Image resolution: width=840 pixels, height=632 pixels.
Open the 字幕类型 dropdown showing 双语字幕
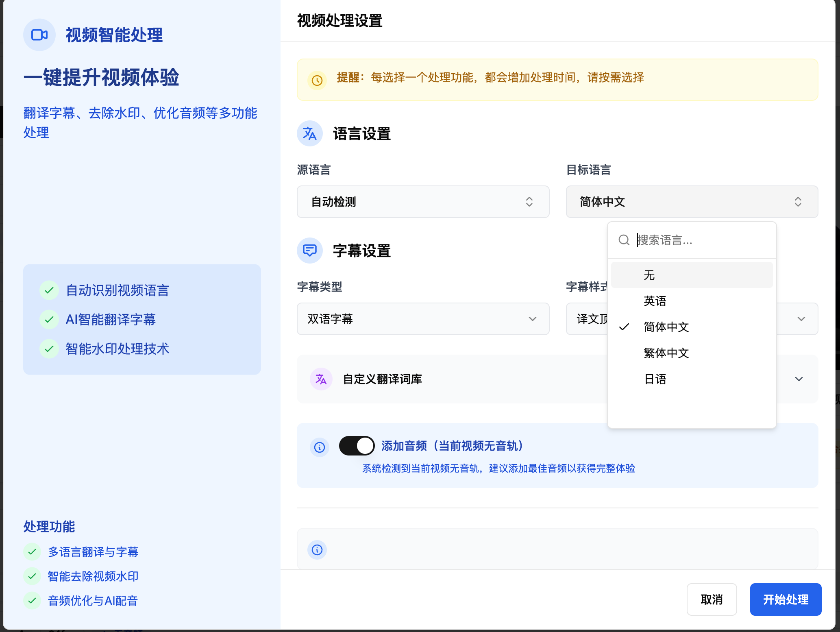tap(423, 319)
